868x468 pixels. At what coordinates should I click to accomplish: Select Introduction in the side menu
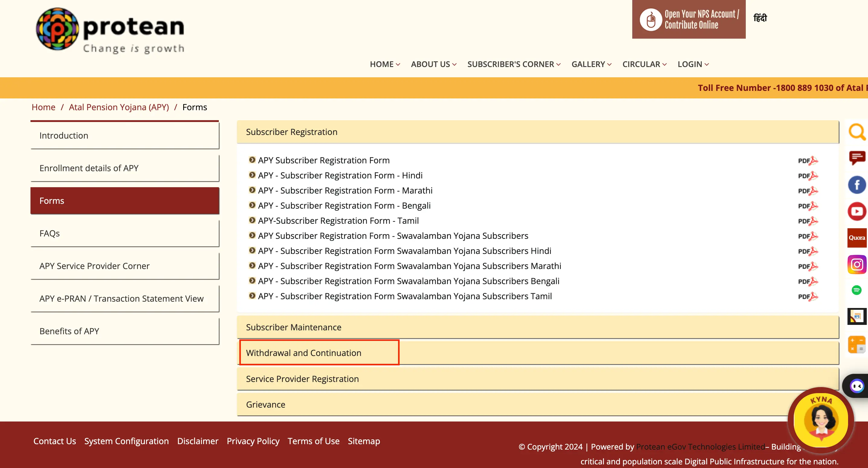125,136
